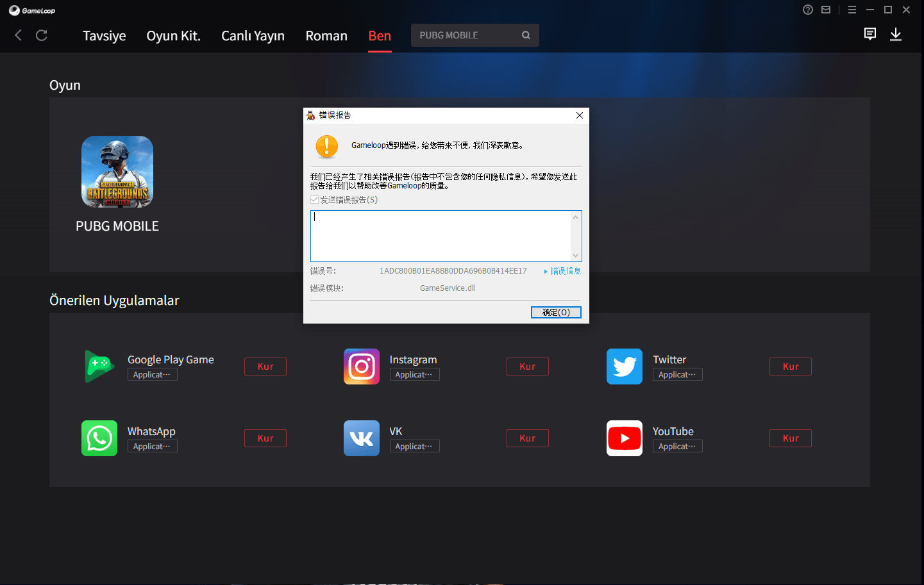Click the Applicat tag under VK
The width and height of the screenshot is (924, 585).
pyautogui.click(x=415, y=447)
